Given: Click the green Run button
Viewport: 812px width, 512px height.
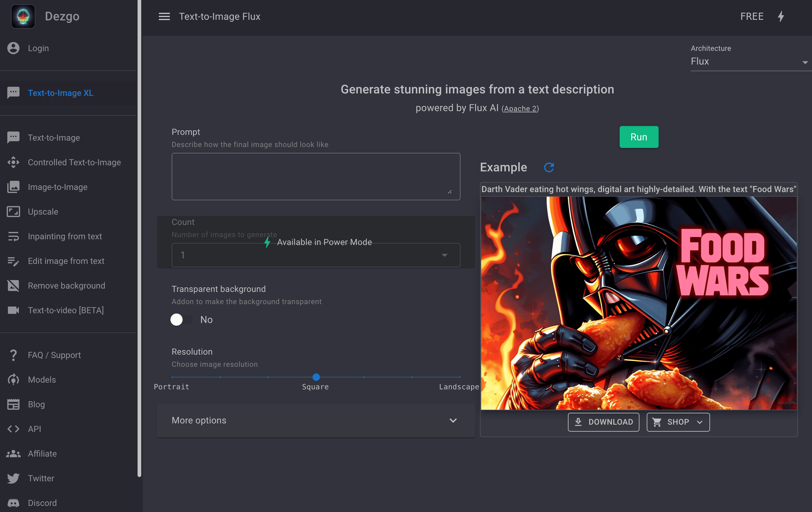Looking at the screenshot, I should pos(639,137).
